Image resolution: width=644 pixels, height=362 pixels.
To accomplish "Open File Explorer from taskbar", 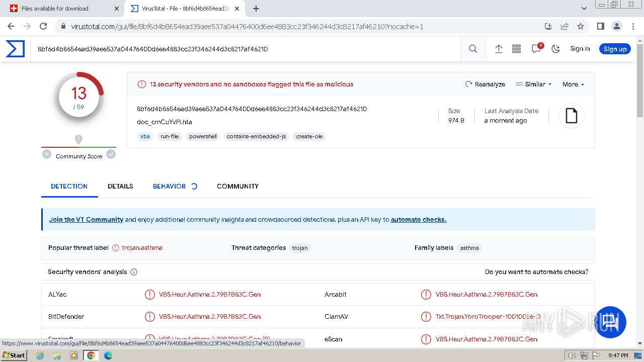I will [57, 355].
